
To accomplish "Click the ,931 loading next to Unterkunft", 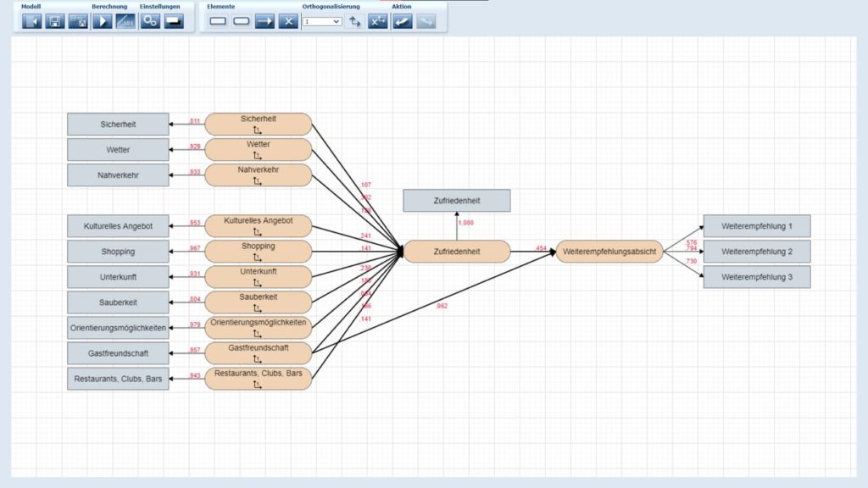I will (195, 274).
